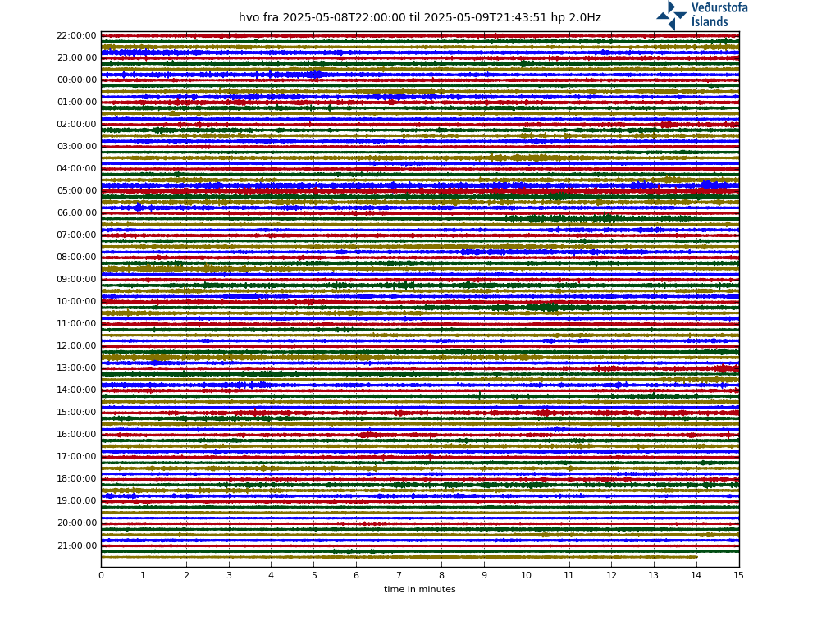The width and height of the screenshot is (840, 630).
Task: Click the 13:00:00 time label
Action: click(76, 367)
